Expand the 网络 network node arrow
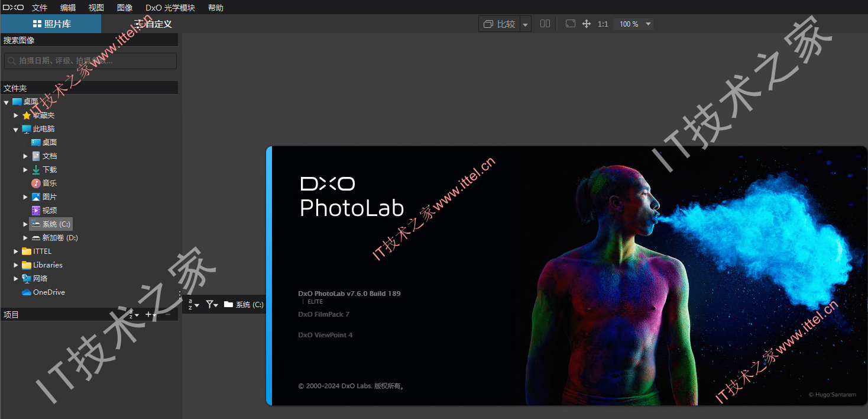The image size is (868, 419). click(x=16, y=279)
